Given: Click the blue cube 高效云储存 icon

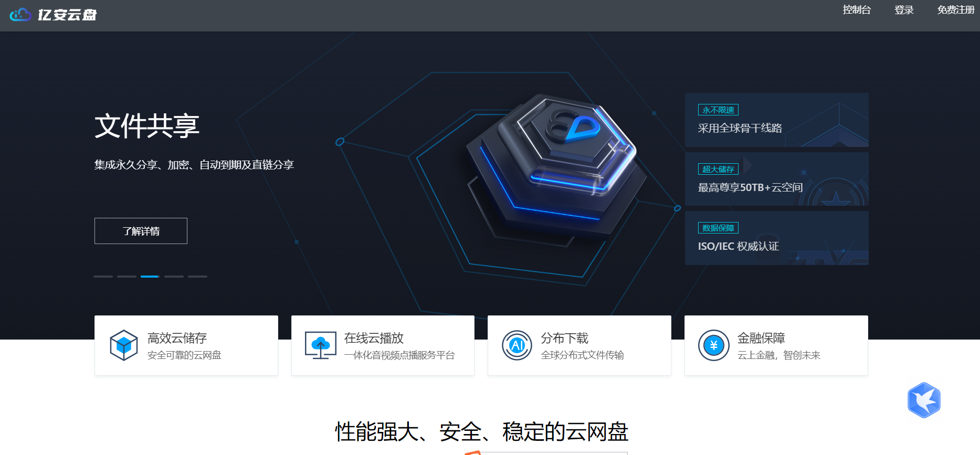Looking at the screenshot, I should [x=124, y=345].
